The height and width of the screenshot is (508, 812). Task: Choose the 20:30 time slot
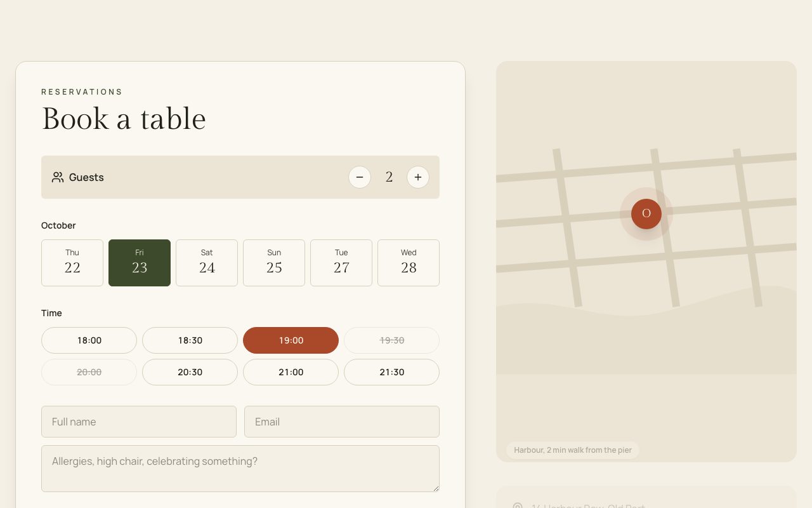click(190, 372)
